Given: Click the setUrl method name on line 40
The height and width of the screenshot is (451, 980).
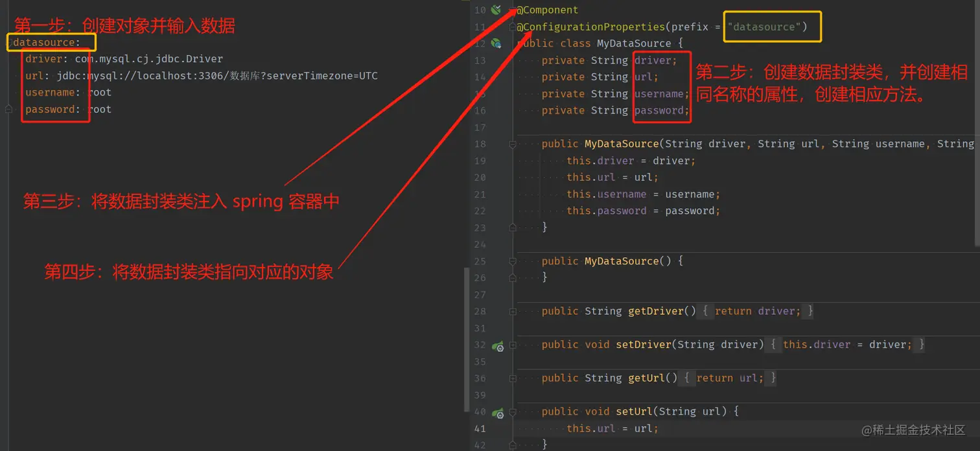Looking at the screenshot, I should tap(634, 411).
